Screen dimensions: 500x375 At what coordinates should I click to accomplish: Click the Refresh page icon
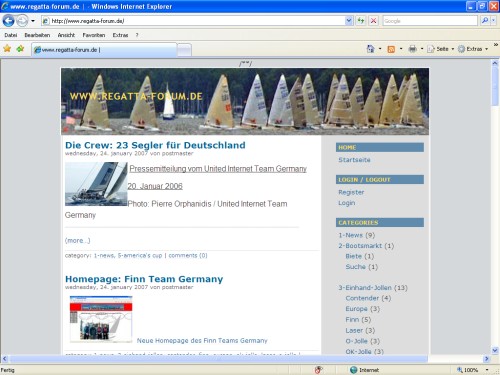coord(361,21)
